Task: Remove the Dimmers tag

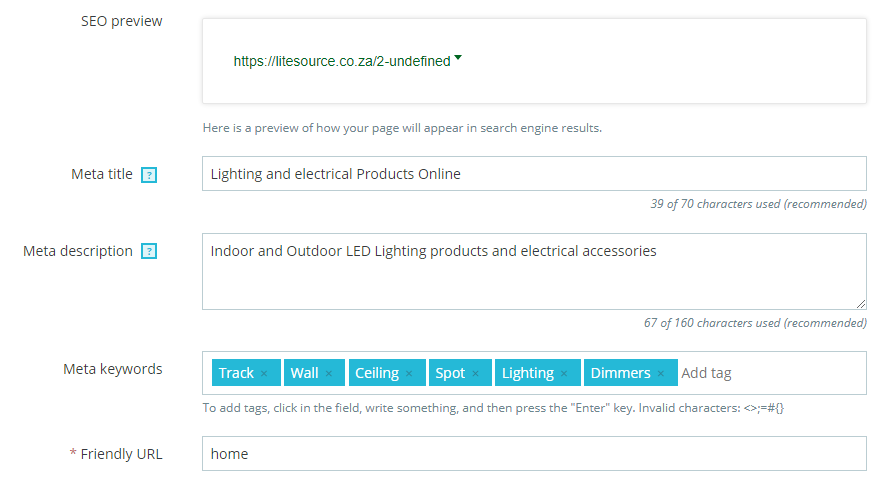Action: [661, 374]
